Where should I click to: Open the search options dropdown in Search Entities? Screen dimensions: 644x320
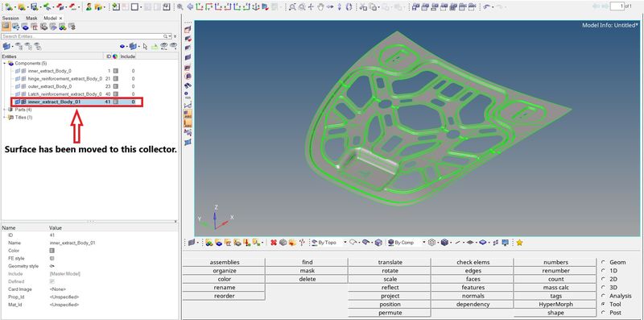[x=170, y=36]
